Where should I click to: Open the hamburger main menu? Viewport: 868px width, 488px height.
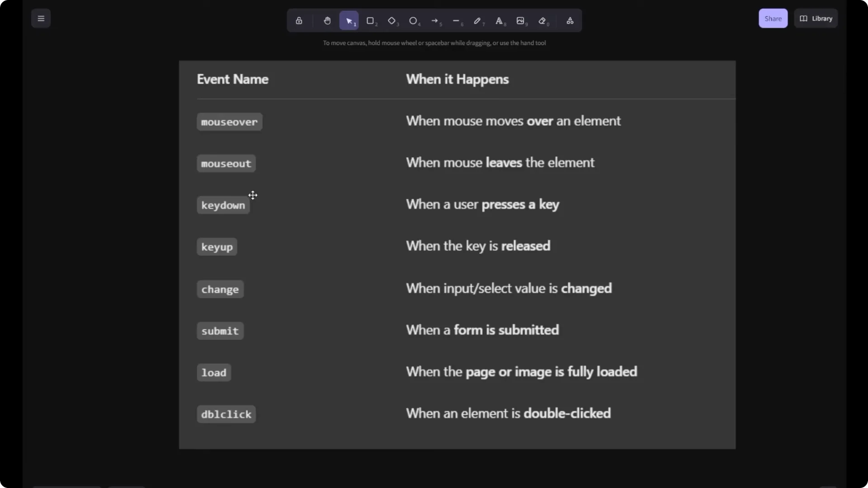tap(41, 18)
